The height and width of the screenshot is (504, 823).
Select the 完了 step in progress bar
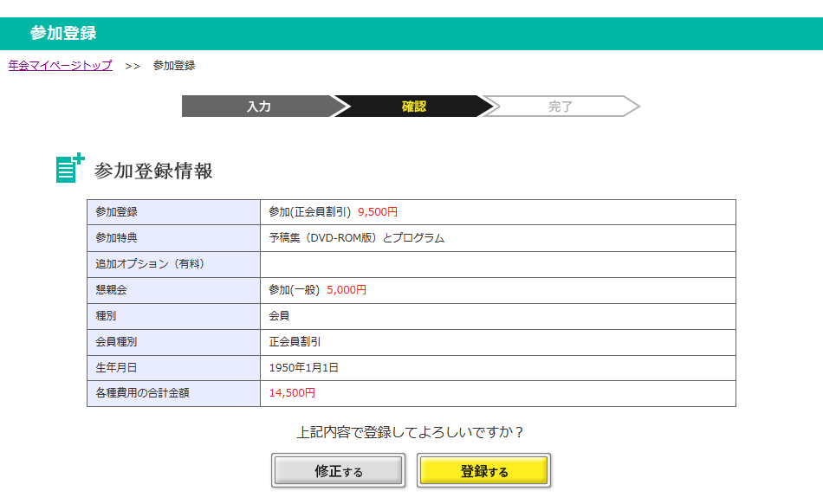[x=561, y=107]
